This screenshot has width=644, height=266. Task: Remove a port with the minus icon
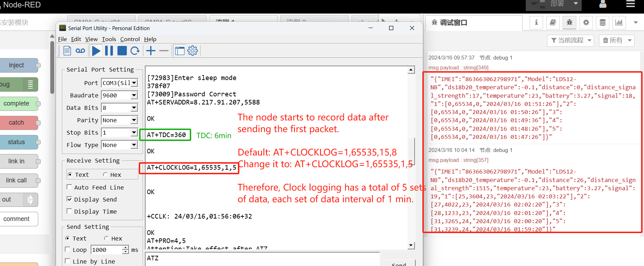coord(164,51)
